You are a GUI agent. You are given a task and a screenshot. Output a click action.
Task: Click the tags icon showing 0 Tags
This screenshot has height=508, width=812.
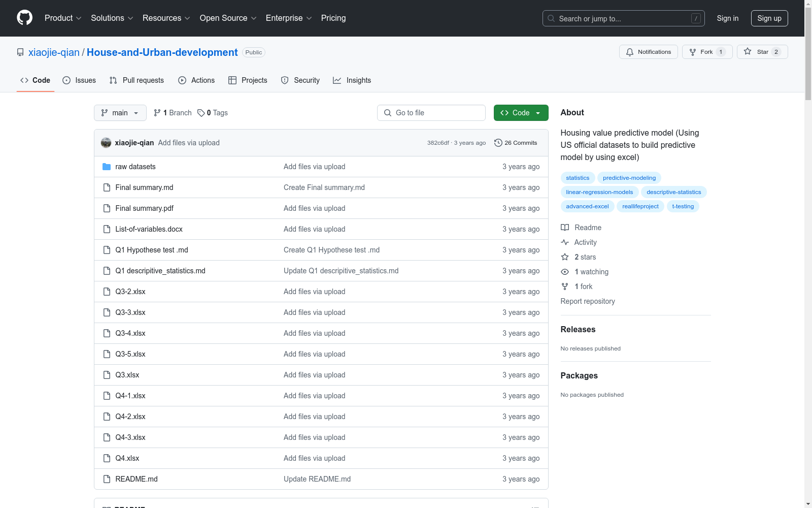[201, 113]
